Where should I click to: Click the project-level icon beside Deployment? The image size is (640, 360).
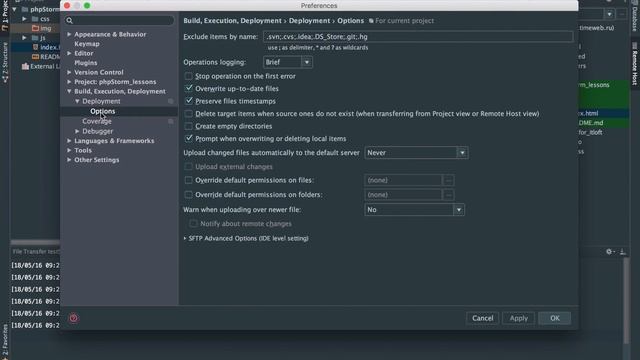click(171, 101)
